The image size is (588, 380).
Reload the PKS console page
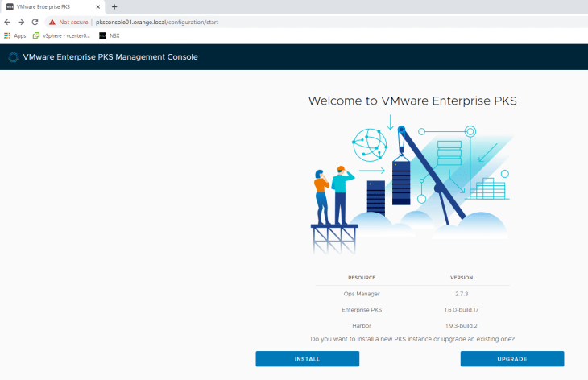coord(35,22)
